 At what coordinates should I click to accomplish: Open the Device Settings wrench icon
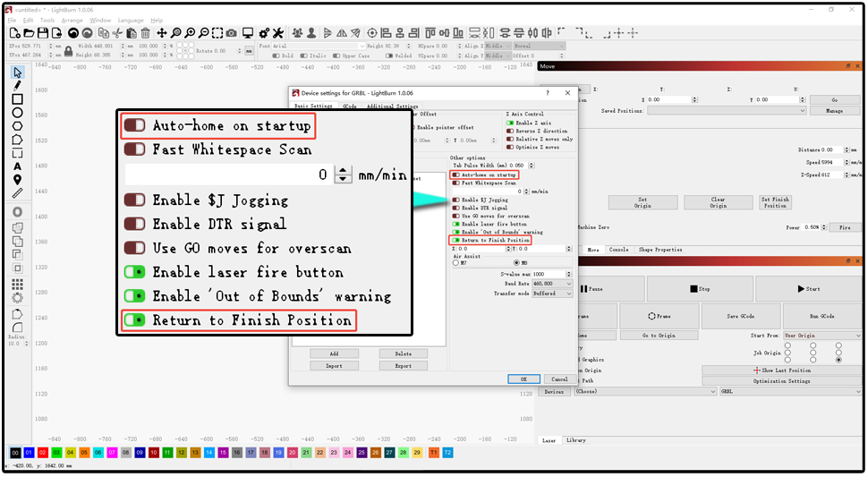[x=278, y=33]
